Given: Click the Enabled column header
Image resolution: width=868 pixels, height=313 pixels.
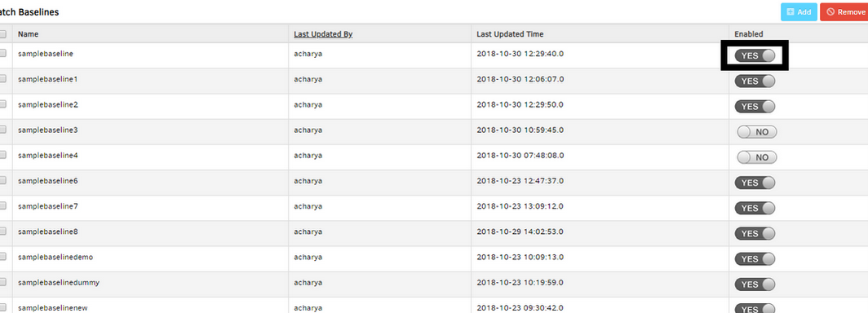Looking at the screenshot, I should tap(748, 34).
